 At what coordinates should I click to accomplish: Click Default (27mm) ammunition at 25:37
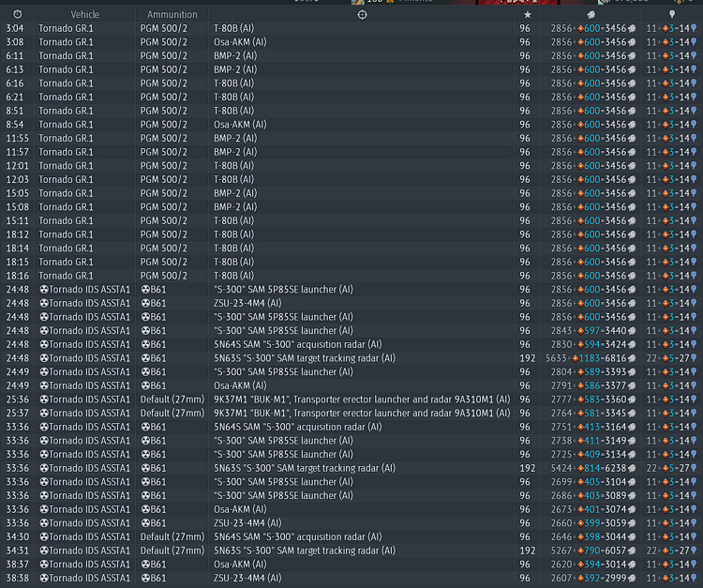(172, 413)
